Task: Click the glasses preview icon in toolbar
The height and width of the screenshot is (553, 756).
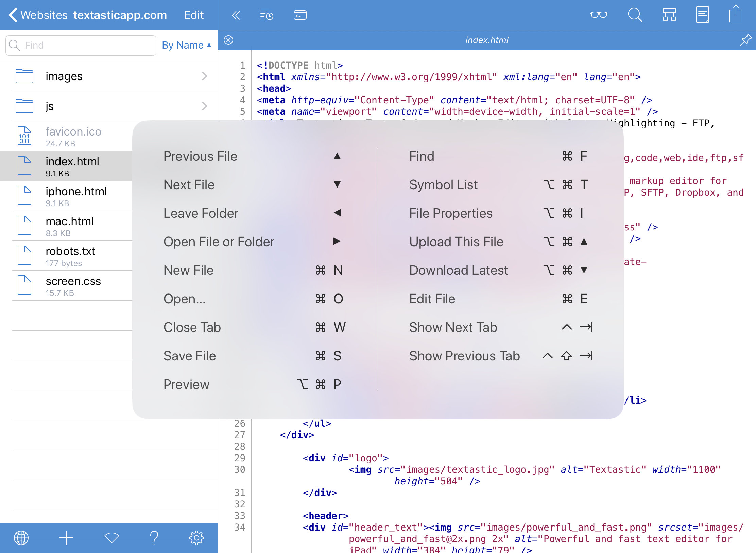Action: coord(599,15)
